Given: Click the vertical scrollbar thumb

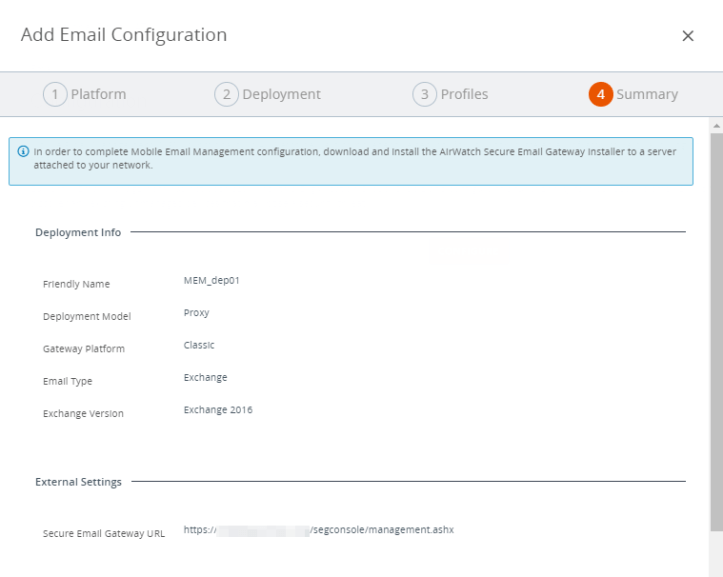Looking at the screenshot, I should tap(715, 330).
